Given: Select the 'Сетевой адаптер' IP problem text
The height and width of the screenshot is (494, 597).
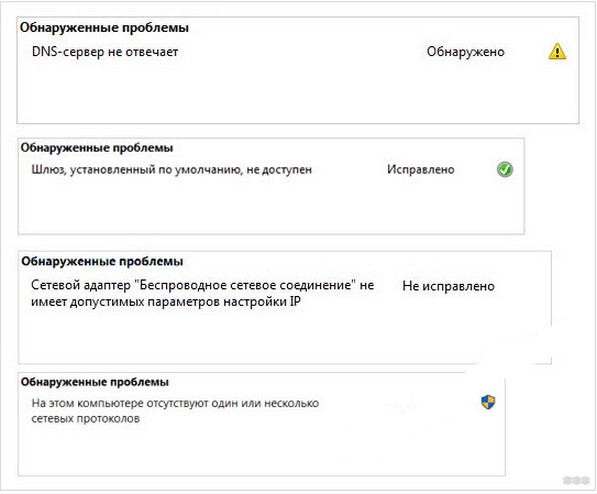Looking at the screenshot, I should pyautogui.click(x=203, y=293).
